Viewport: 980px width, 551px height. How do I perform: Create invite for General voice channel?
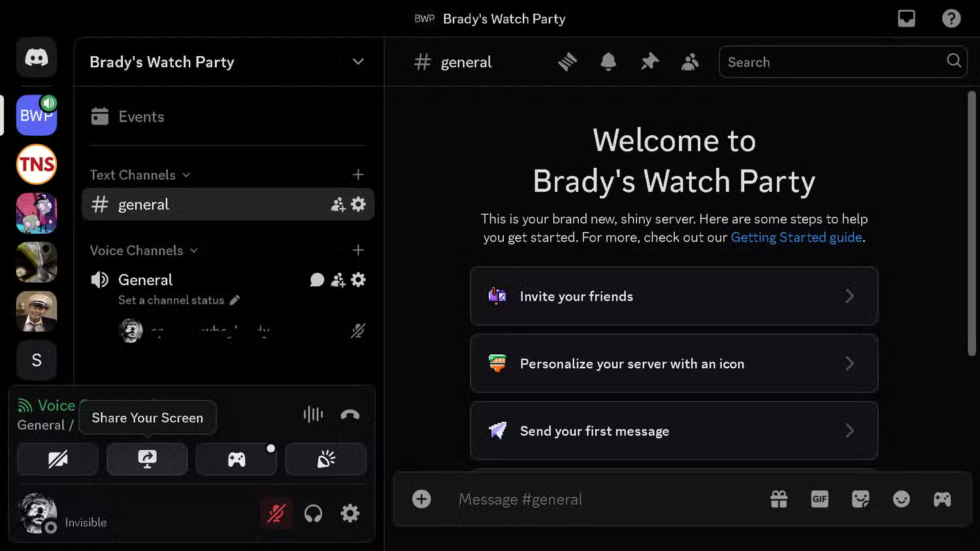point(338,280)
